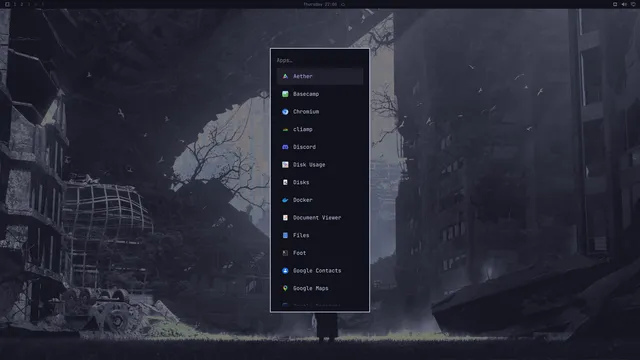Click the top-bar menu icon beside workspaces

[7, 4]
